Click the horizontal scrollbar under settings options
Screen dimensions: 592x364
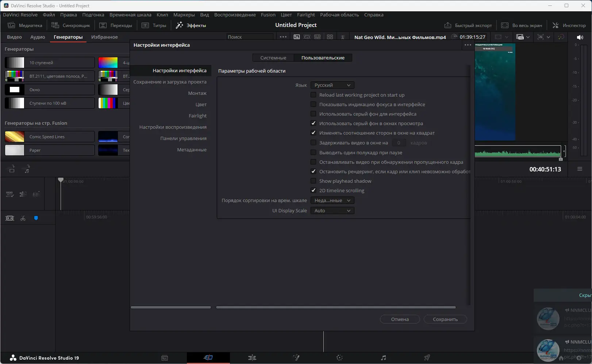[336, 307]
